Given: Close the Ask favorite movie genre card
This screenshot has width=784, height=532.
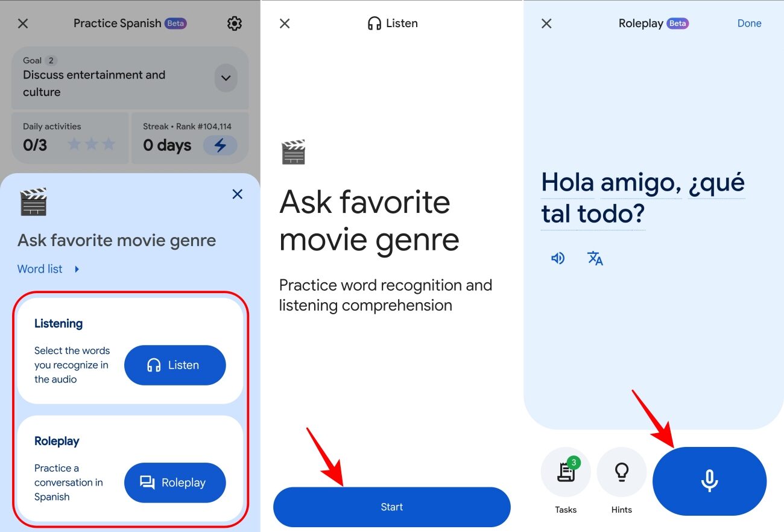Looking at the screenshot, I should pyautogui.click(x=237, y=194).
